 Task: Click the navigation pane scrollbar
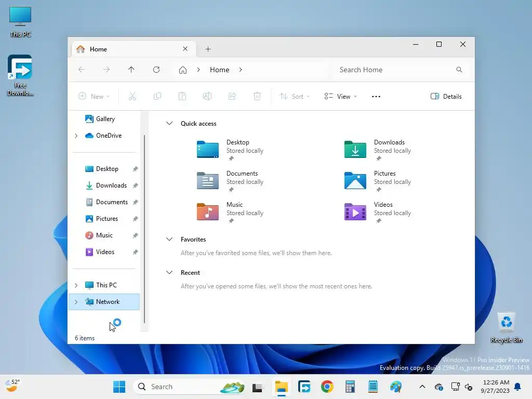click(144, 229)
